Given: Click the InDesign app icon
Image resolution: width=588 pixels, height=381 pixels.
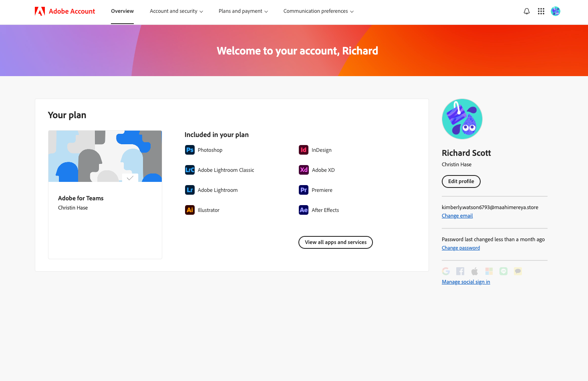Looking at the screenshot, I should pos(304,150).
